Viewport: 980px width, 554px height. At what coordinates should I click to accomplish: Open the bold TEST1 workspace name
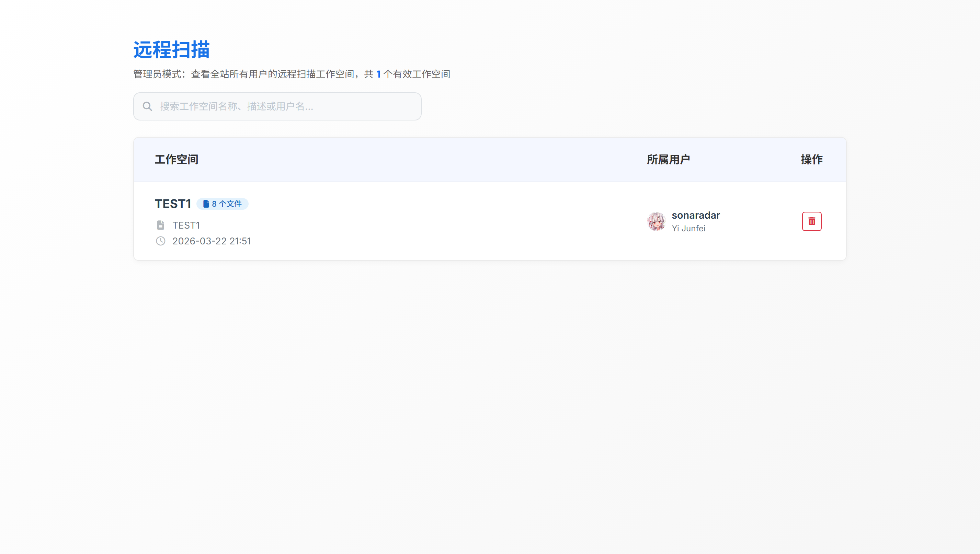(x=172, y=204)
